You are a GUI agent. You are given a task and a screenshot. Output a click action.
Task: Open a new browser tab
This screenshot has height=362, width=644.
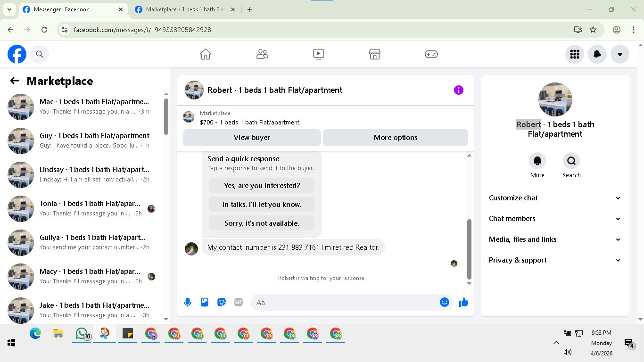tap(250, 9)
